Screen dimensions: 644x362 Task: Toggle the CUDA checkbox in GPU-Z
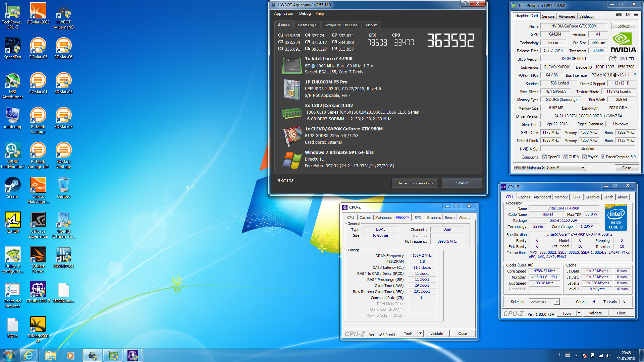[566, 157]
